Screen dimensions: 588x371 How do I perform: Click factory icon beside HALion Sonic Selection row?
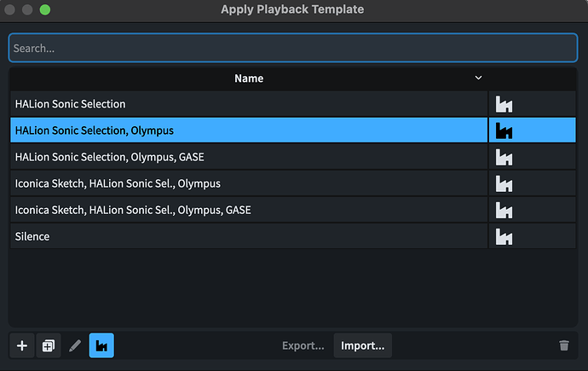[504, 104]
